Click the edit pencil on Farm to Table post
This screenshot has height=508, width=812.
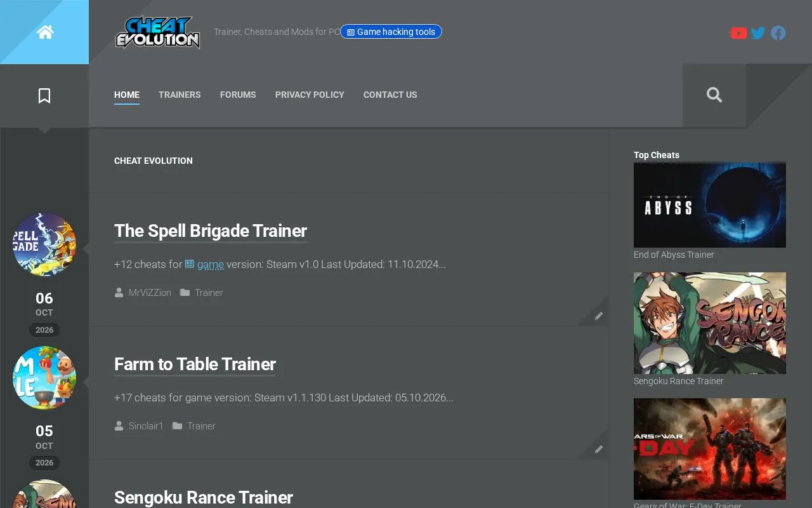coord(598,449)
